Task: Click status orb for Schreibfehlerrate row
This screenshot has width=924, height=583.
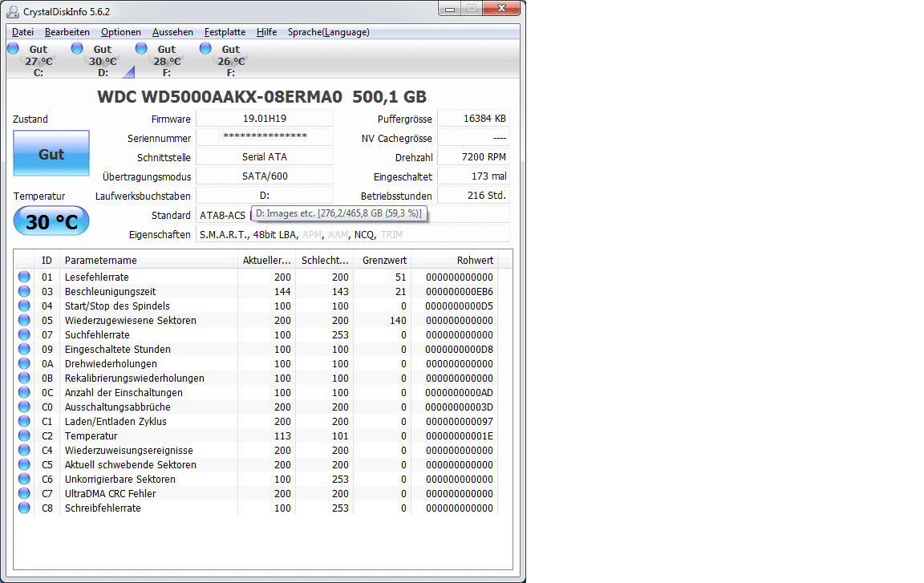Action: click(24, 507)
